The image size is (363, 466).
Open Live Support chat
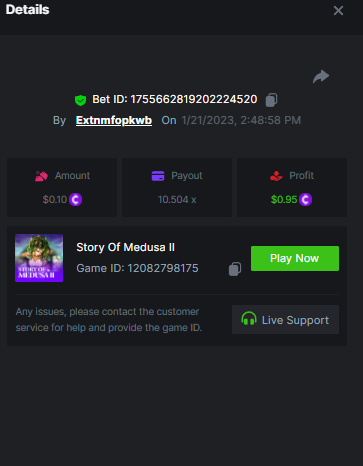tap(285, 320)
